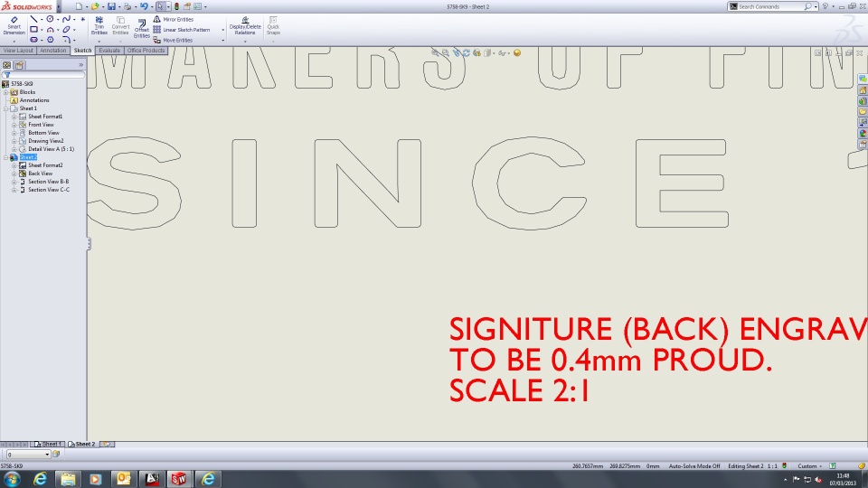Switch to Sketch tab
This screenshot has height=488, width=868.
82,51
